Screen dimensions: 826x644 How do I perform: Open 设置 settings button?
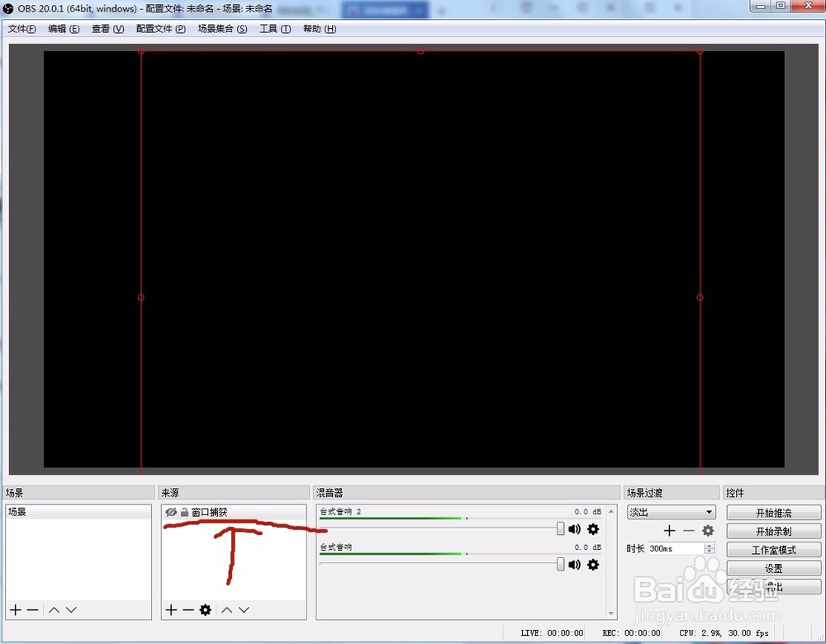(773, 568)
